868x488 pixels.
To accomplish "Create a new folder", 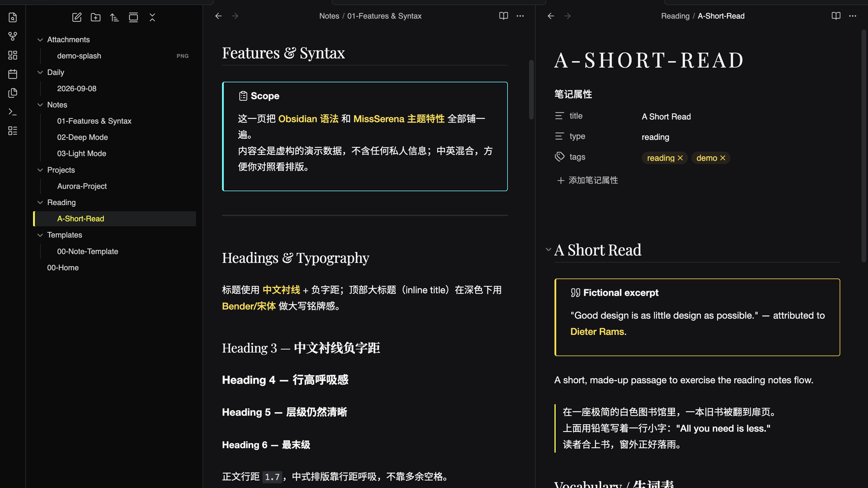I will point(96,17).
